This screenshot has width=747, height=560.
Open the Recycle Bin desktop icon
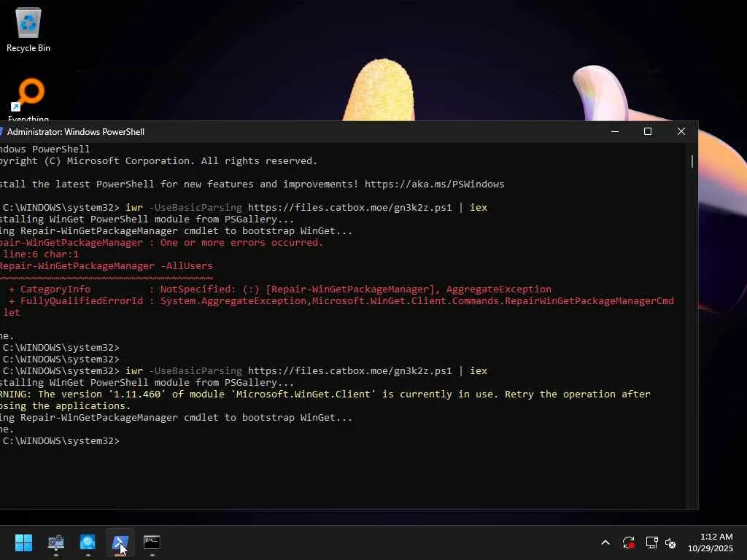click(28, 29)
